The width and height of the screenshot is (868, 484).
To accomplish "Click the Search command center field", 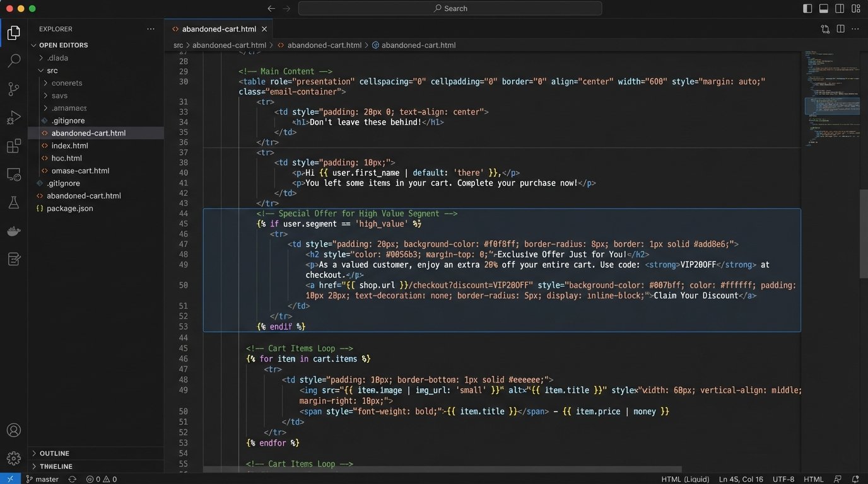I will tap(450, 8).
